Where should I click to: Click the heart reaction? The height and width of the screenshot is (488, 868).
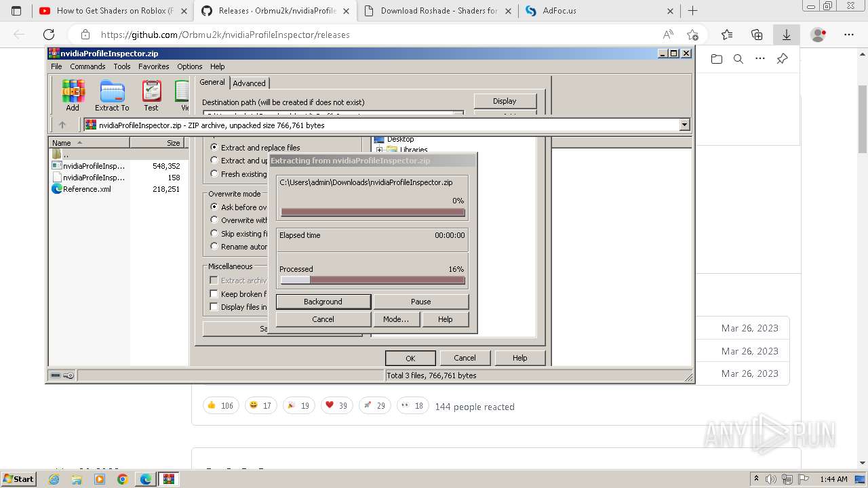(x=336, y=405)
